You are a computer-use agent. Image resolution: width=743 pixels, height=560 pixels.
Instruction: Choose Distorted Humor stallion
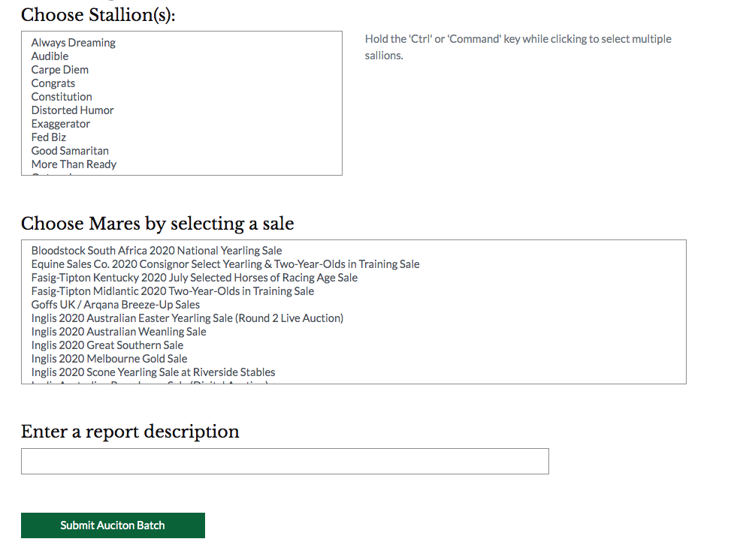click(x=73, y=110)
